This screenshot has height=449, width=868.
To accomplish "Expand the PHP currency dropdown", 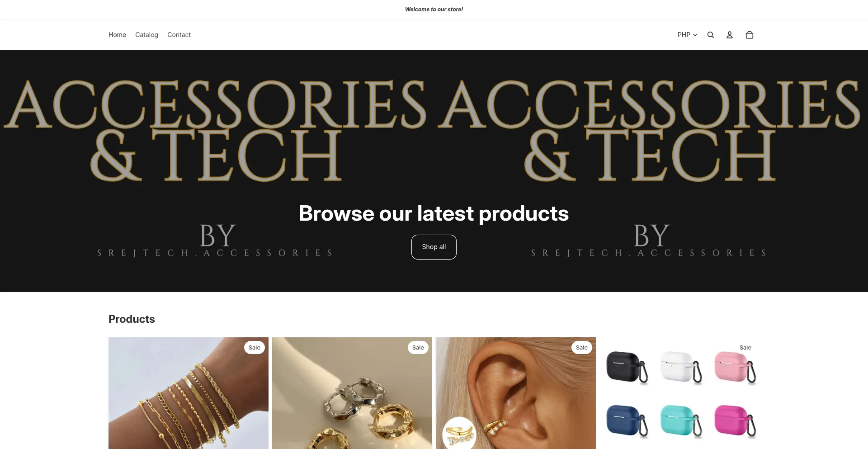I will coord(687,35).
